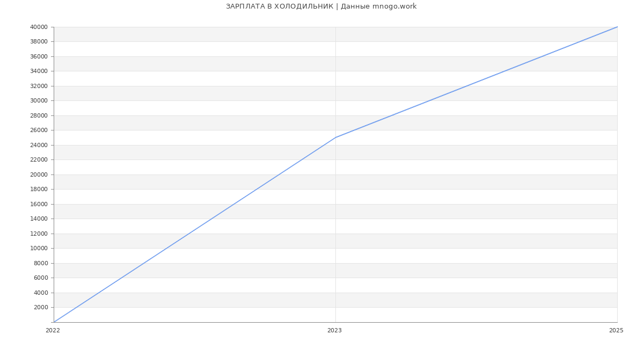The width and height of the screenshot is (644, 349).
Task: Click the chart title text
Action: coord(321,6)
